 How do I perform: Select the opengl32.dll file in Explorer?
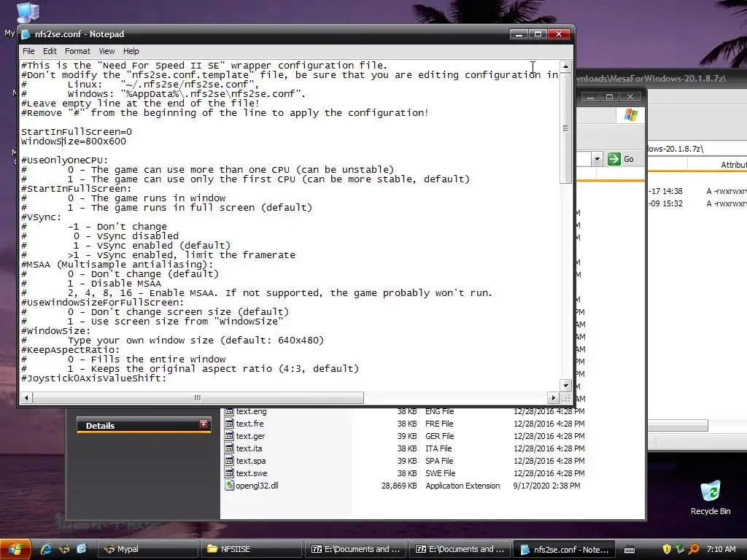point(257,486)
